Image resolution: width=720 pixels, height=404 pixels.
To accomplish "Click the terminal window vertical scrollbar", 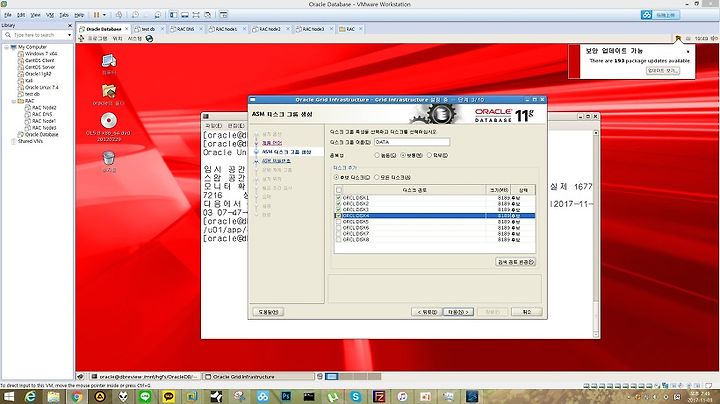I will click(596, 234).
